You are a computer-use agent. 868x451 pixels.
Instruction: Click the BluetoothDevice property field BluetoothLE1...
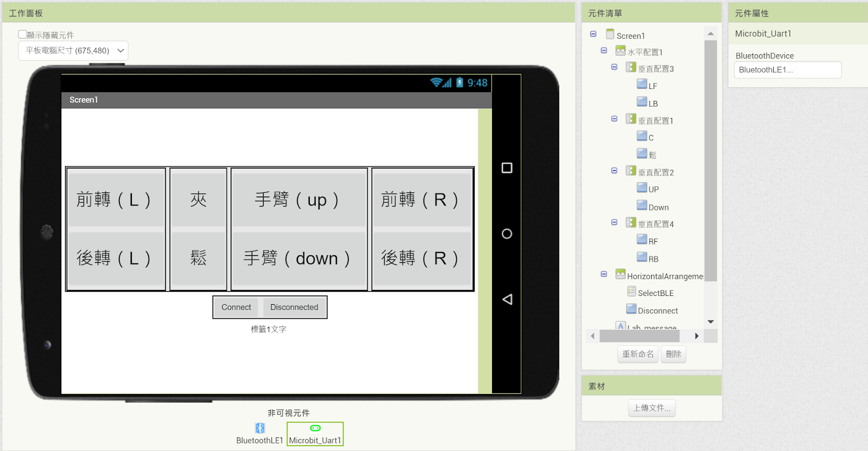click(788, 70)
